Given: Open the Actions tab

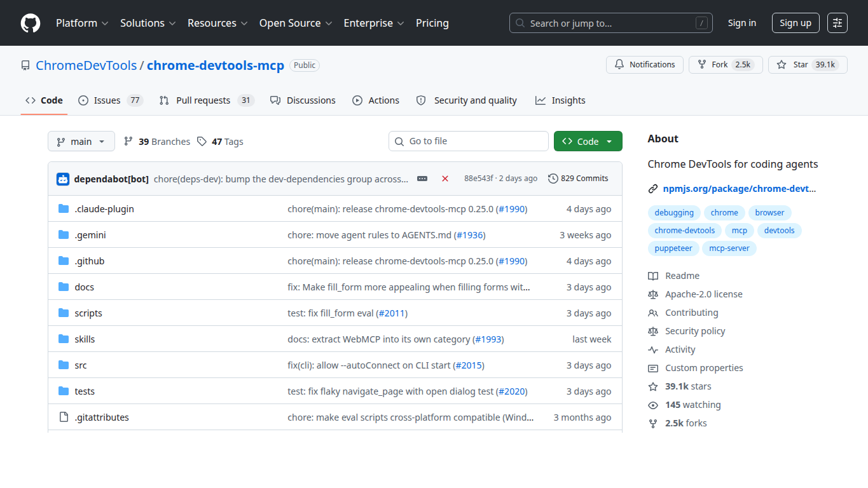Looking at the screenshot, I should [x=376, y=100].
